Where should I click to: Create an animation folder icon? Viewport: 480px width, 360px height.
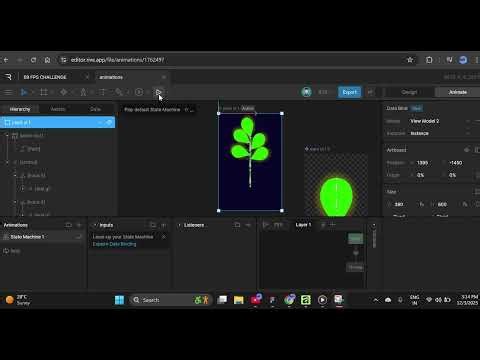(x=68, y=225)
